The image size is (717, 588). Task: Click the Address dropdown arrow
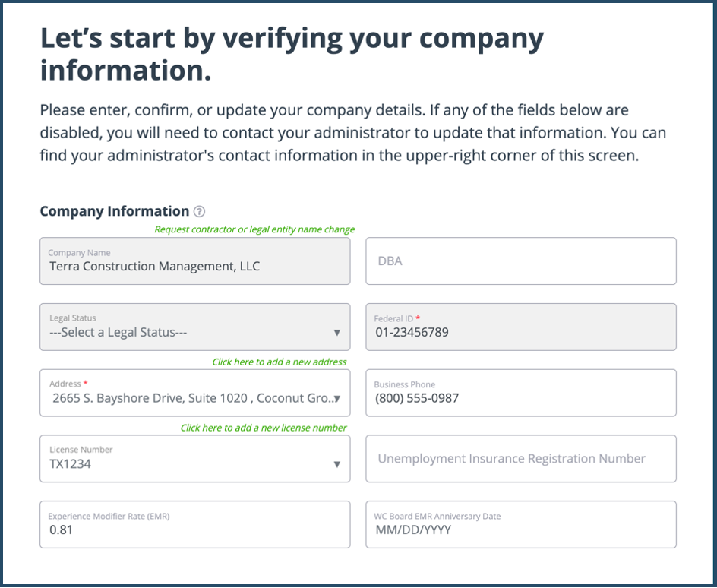point(337,398)
